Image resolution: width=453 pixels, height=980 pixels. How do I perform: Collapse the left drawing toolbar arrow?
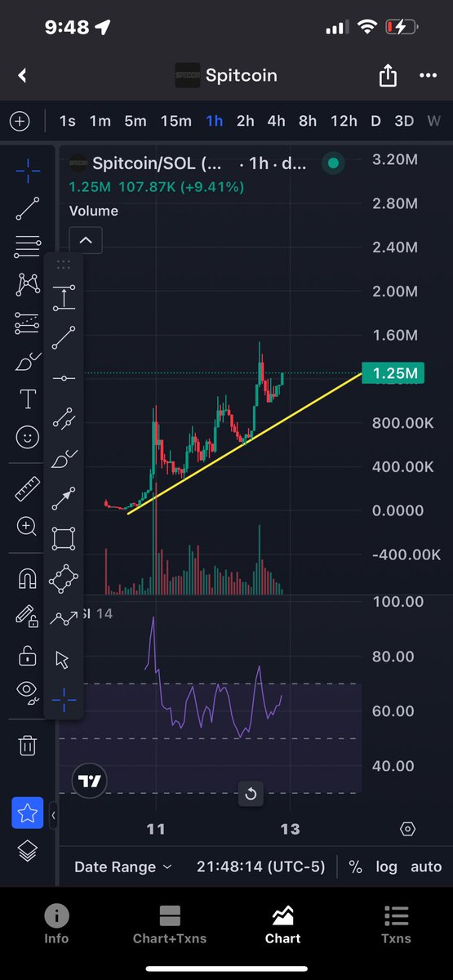tap(53, 815)
